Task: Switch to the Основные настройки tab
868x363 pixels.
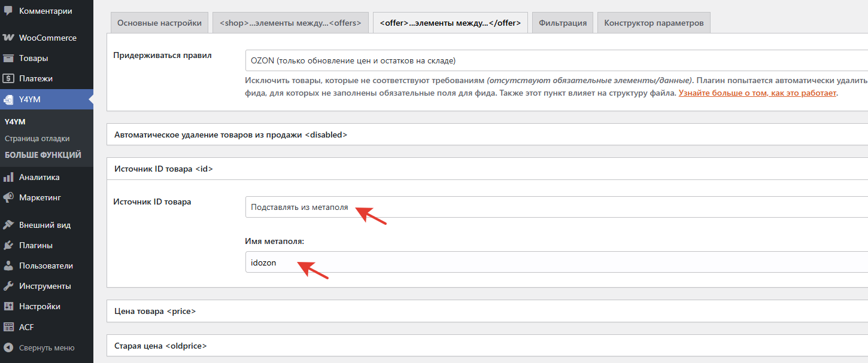Action: (x=159, y=23)
